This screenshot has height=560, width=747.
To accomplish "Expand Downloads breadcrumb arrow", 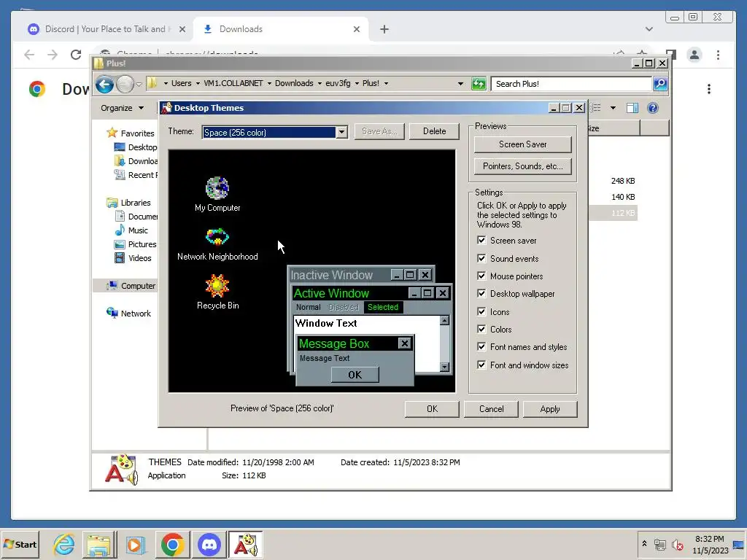I will tap(320, 83).
